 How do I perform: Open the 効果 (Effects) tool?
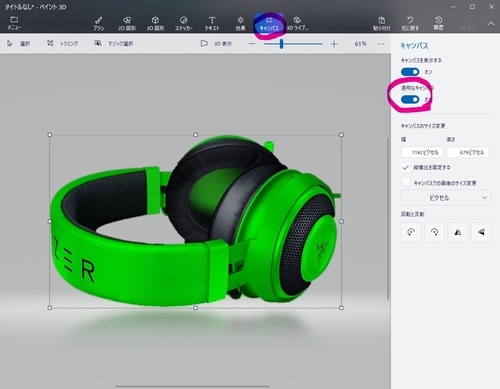point(240,24)
